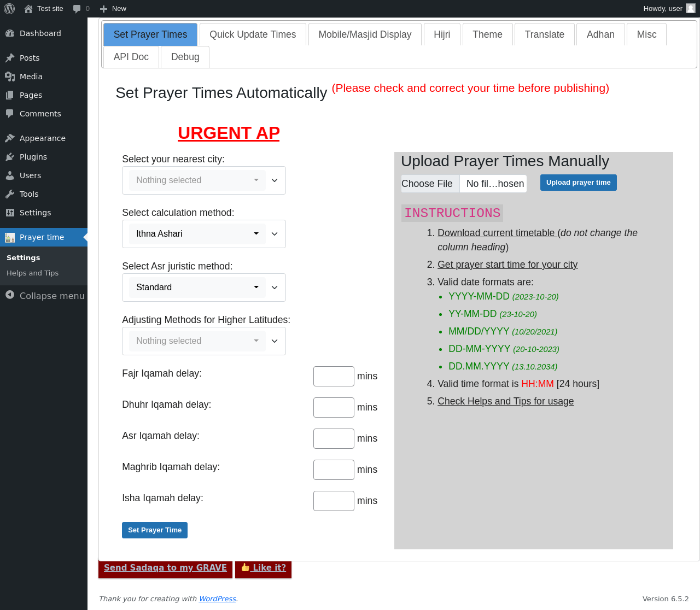Image resolution: width=700 pixels, height=610 pixels.
Task: Click the user avatar in admin bar
Action: pos(691,8)
